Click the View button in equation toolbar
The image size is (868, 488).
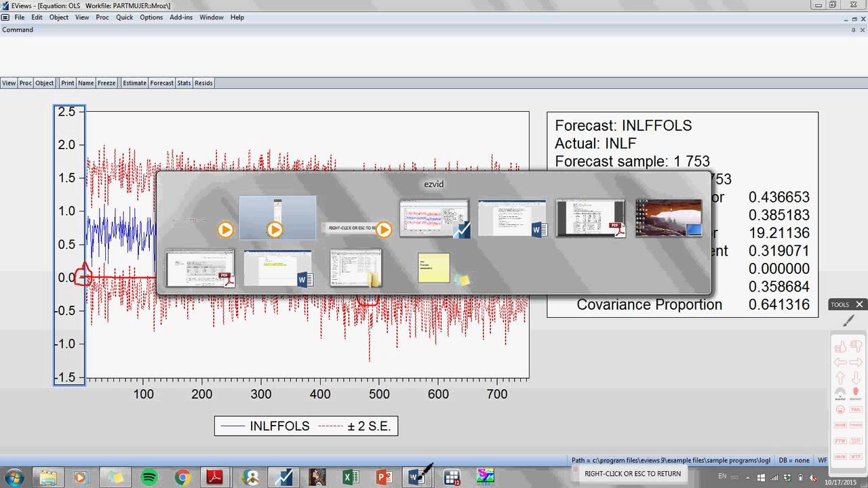pyautogui.click(x=9, y=83)
